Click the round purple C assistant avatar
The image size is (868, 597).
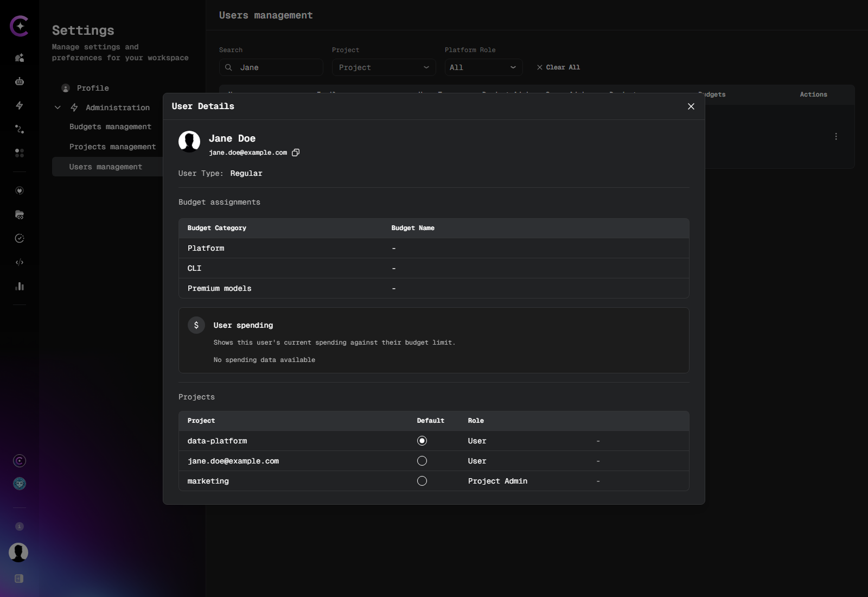pyautogui.click(x=20, y=461)
